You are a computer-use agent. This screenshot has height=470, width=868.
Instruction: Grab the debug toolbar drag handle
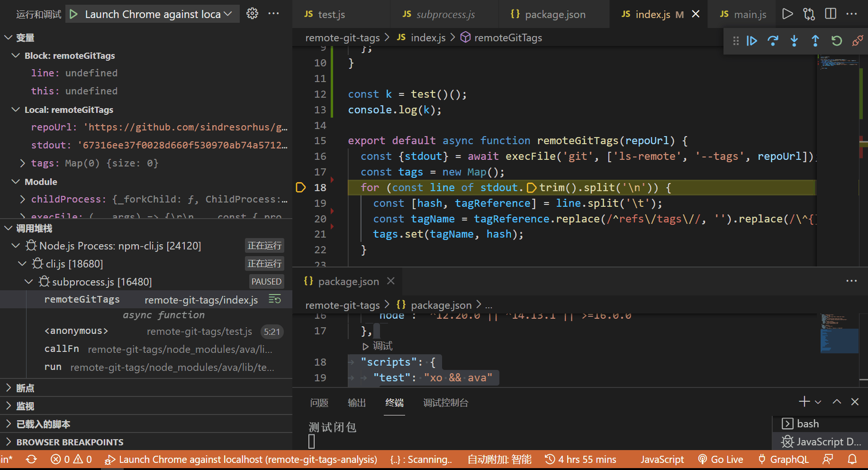pos(736,41)
